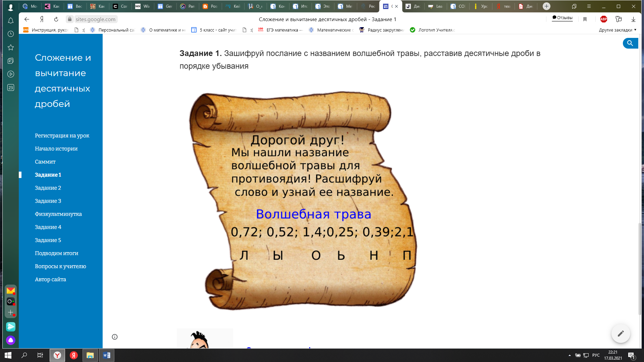Open sidebar notifications bell icon

pos(11,21)
